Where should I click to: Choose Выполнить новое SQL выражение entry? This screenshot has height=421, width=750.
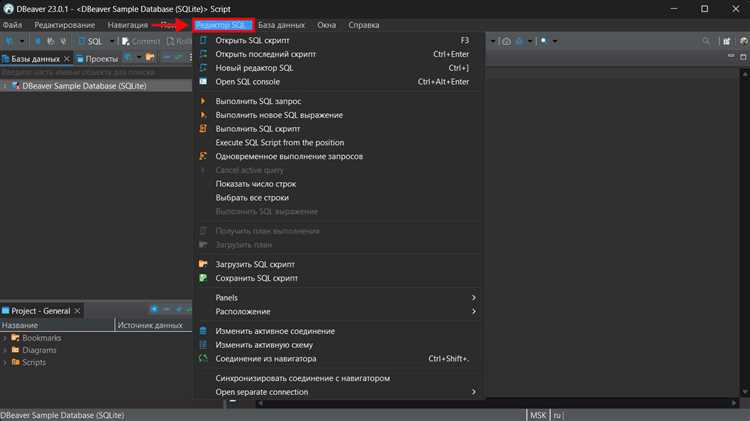click(338, 115)
